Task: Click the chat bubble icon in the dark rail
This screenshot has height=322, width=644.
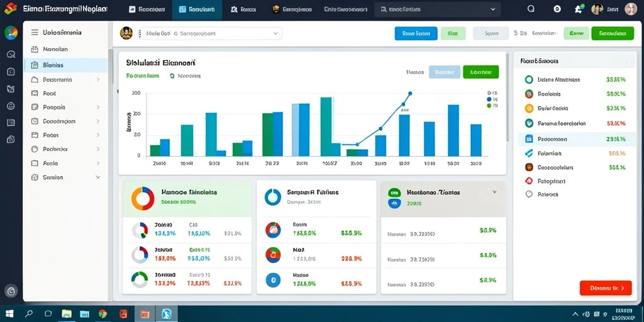Action: tap(11, 54)
